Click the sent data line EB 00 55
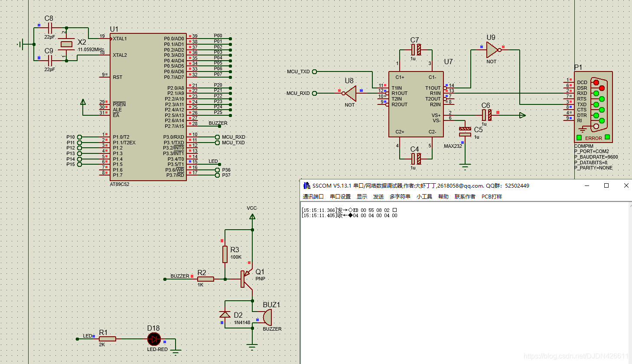Screen dimensions: 632x364 (x=349, y=210)
